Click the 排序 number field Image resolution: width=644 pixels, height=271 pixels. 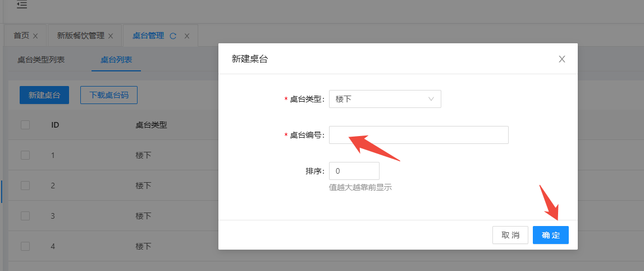[354, 171]
